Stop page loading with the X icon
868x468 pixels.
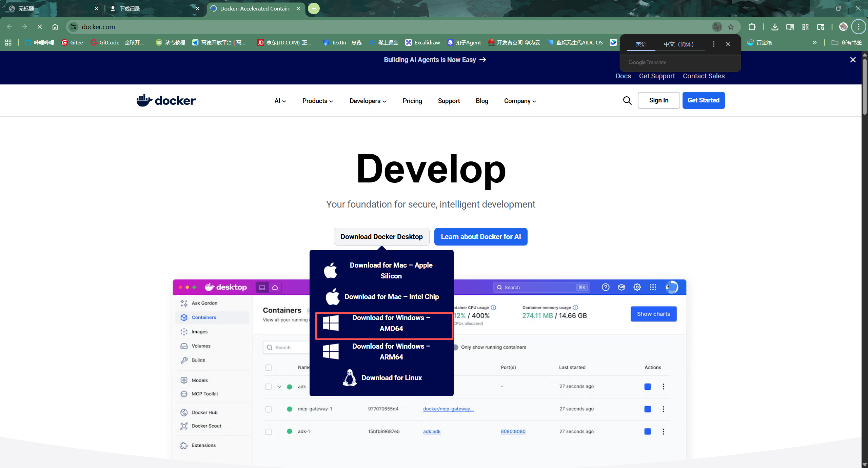(x=40, y=27)
